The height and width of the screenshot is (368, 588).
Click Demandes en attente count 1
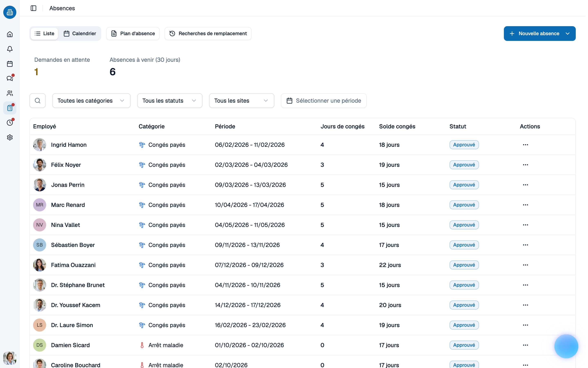click(36, 72)
